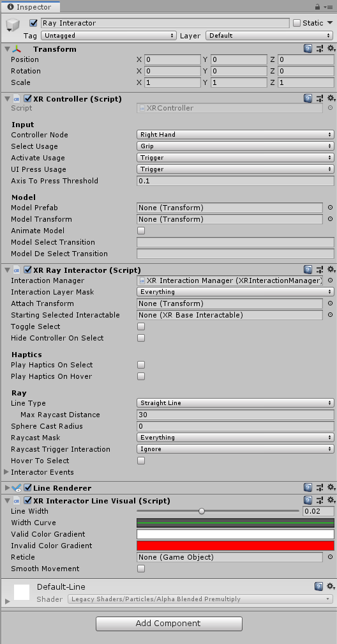Enable the Animate Model checkbox

click(x=141, y=231)
